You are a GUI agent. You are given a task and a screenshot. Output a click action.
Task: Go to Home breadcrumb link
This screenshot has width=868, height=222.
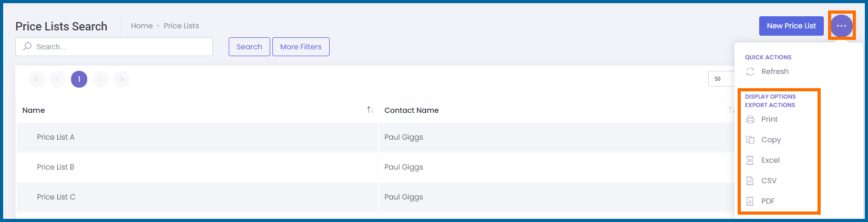click(141, 26)
